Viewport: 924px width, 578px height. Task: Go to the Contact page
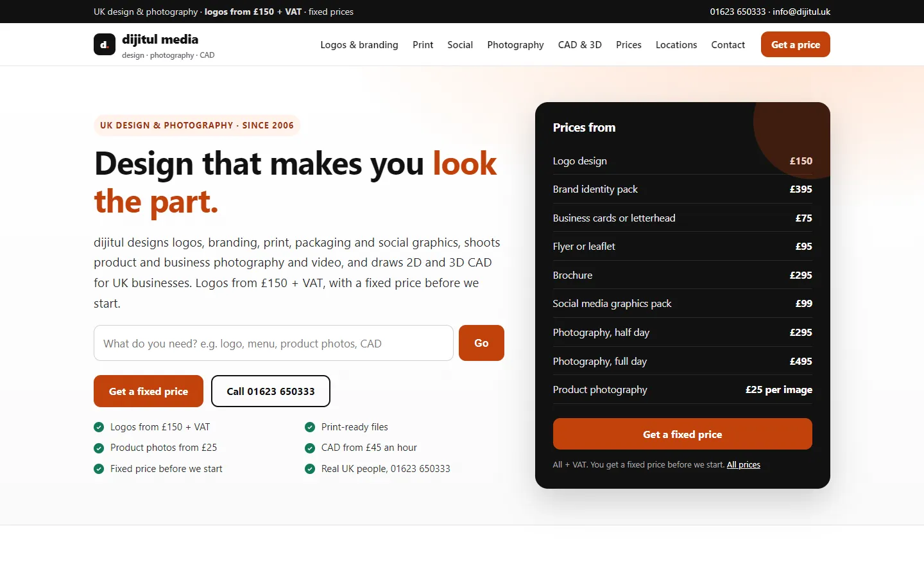tap(728, 45)
